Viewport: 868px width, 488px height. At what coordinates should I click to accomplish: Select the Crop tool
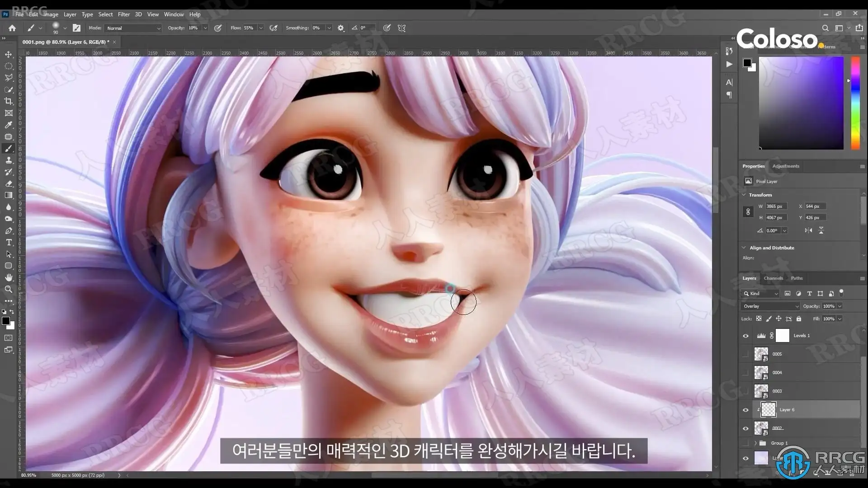coord(9,101)
